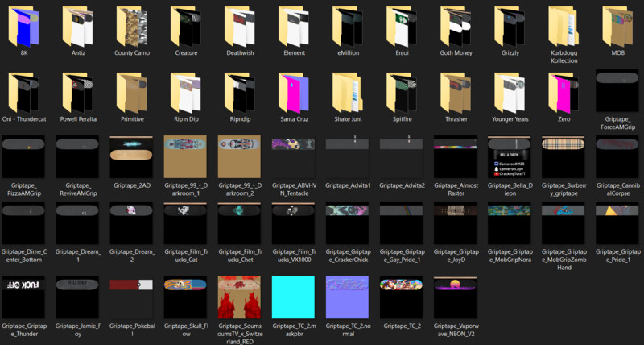Select the Griptape_Griptape_MobGripZombHand thumbnail

(563, 223)
